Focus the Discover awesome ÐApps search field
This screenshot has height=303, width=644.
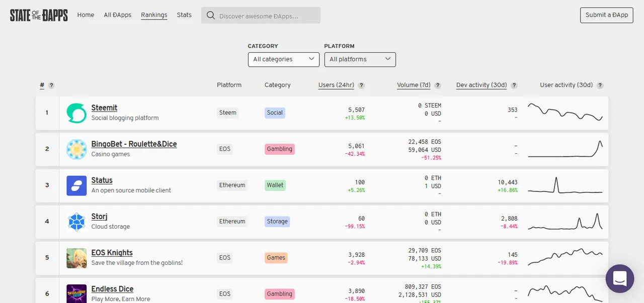(261, 16)
